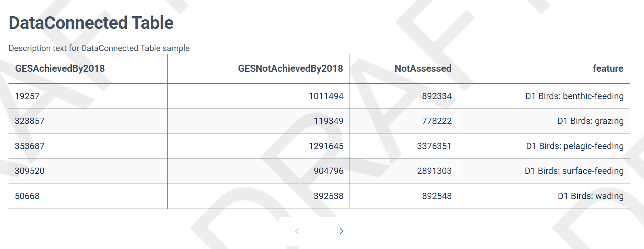Click cell value 892334

[x=437, y=96]
